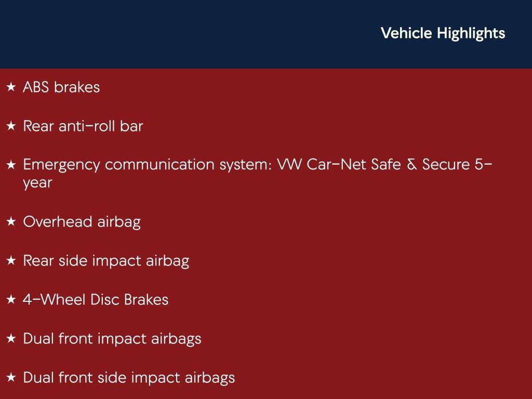Click the Rear side impact airbag item
The width and height of the screenshot is (532, 399).
click(106, 261)
